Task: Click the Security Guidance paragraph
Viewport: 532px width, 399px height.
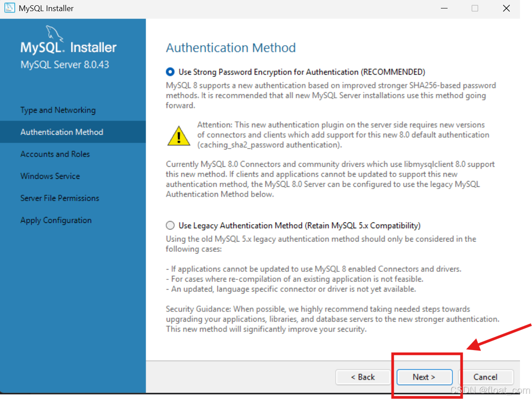Action: [332, 319]
